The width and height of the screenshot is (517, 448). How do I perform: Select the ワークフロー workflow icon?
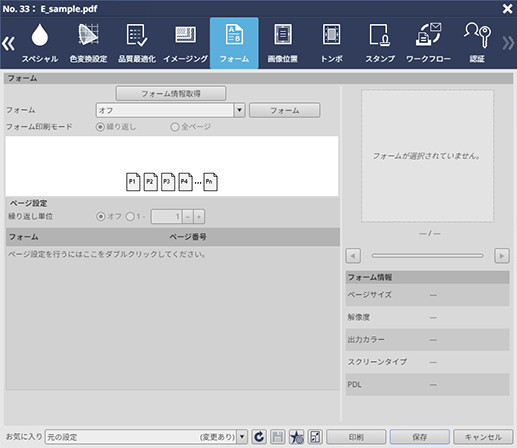428,43
